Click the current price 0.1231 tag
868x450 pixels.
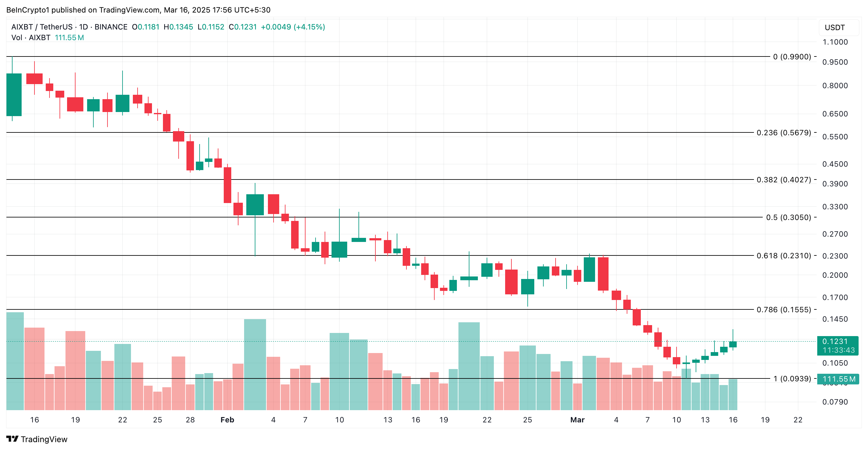tap(838, 346)
